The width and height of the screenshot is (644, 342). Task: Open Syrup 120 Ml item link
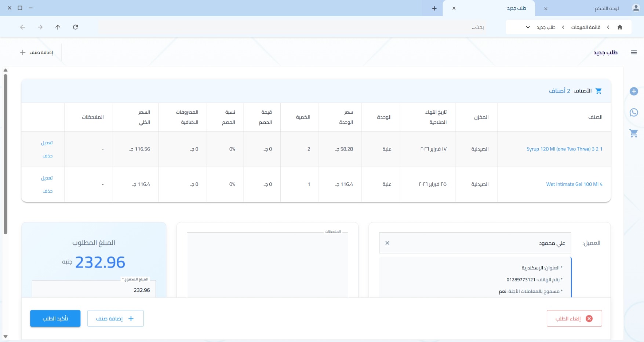point(564,149)
